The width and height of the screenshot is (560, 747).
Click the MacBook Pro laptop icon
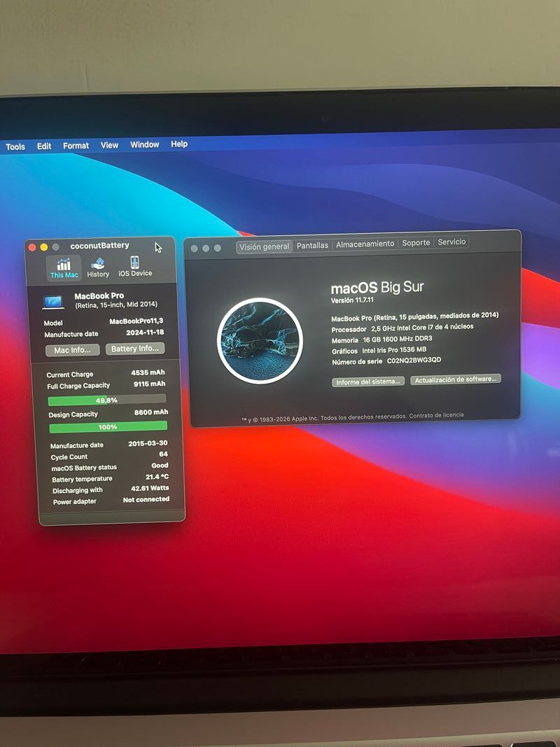coord(53,302)
